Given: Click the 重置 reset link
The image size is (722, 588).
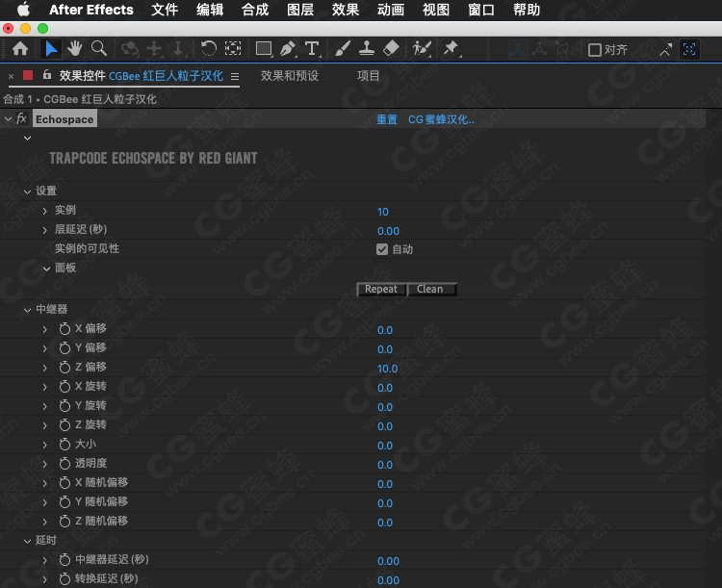Looking at the screenshot, I should click(x=387, y=119).
